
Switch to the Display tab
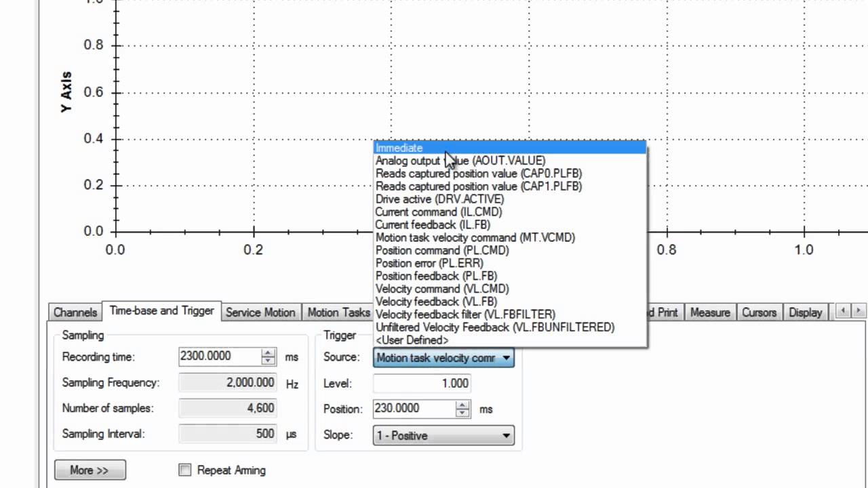tap(806, 312)
